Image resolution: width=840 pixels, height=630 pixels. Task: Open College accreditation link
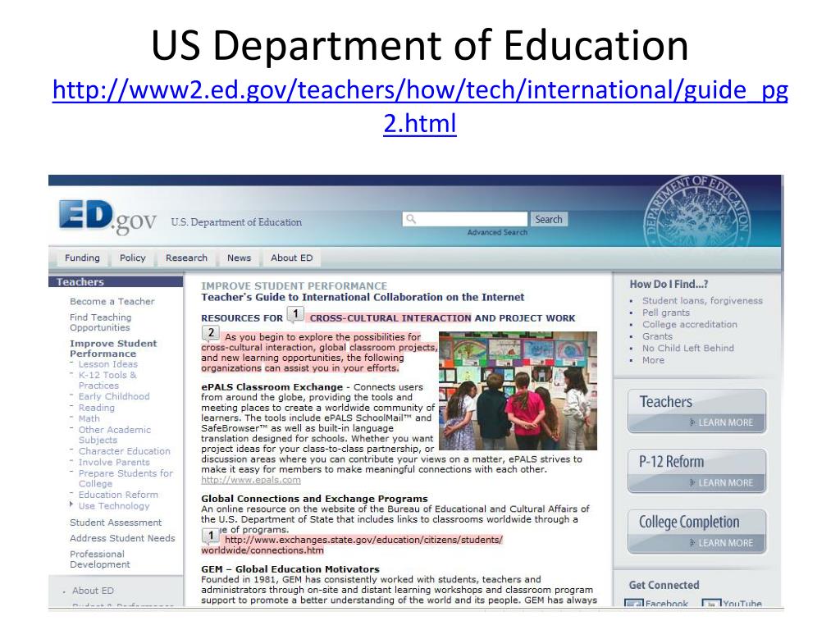689,324
